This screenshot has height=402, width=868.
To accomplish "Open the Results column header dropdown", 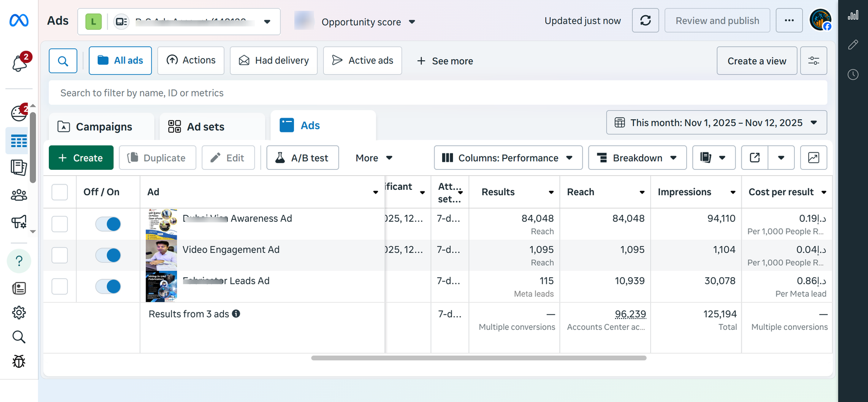I will [x=551, y=192].
